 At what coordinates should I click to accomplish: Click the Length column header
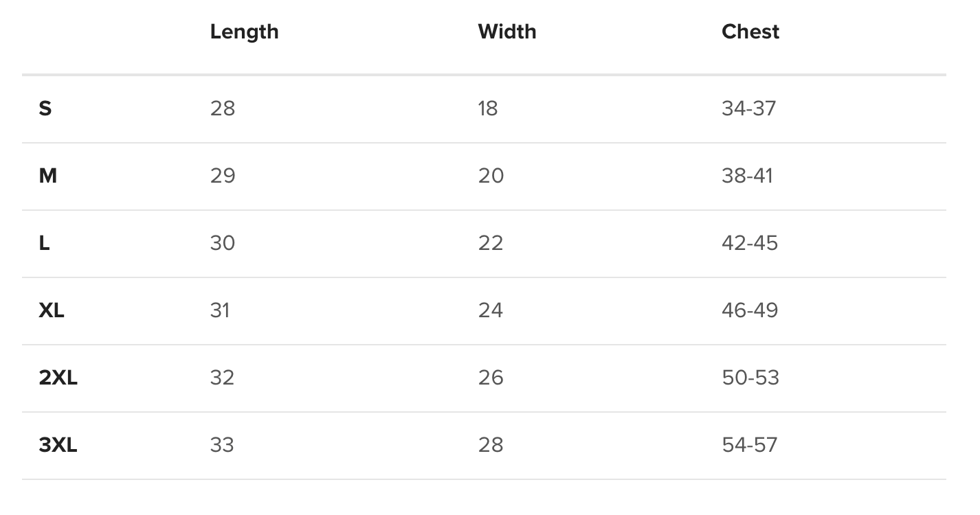pyautogui.click(x=244, y=32)
